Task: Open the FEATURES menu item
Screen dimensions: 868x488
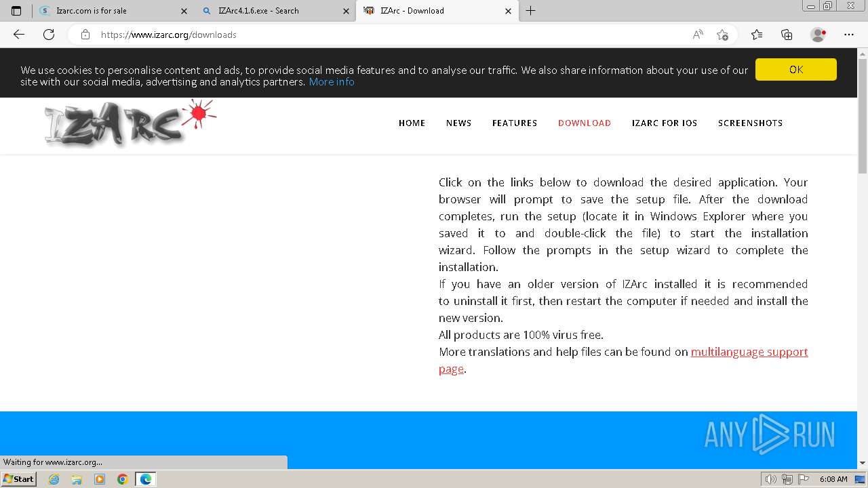Action: coord(515,123)
